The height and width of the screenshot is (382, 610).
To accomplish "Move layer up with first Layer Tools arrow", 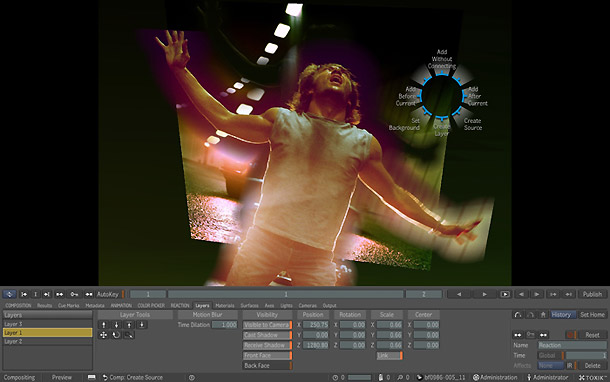I will pyautogui.click(x=103, y=325).
